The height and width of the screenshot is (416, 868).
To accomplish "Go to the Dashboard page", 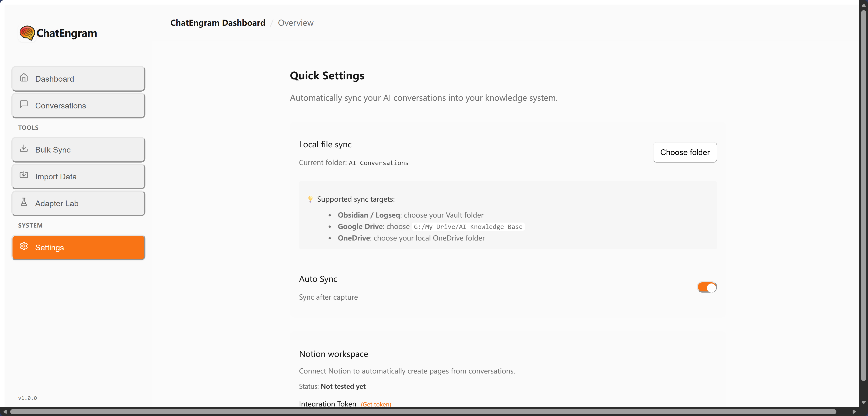I will [x=78, y=79].
